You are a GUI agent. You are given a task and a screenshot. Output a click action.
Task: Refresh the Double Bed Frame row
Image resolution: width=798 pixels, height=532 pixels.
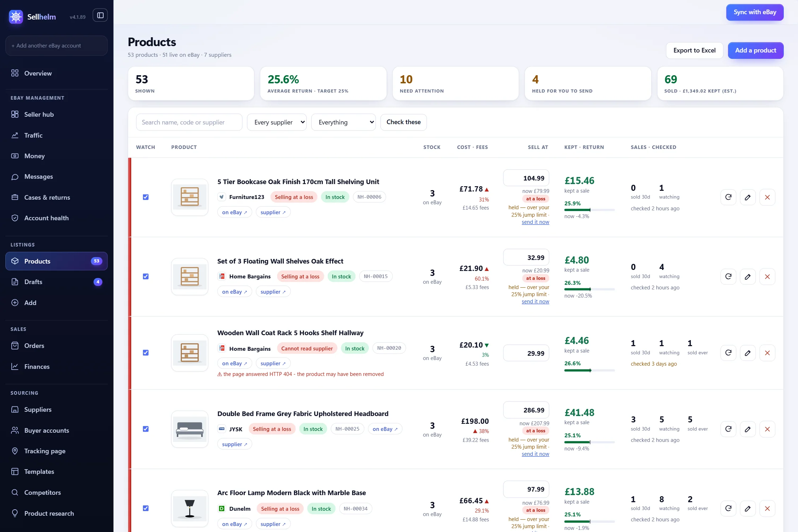[x=728, y=429]
